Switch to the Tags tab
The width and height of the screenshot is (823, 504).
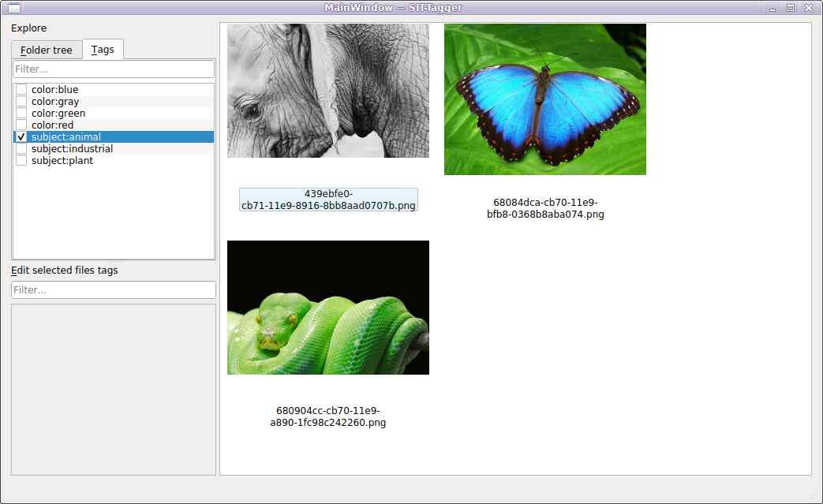[103, 49]
